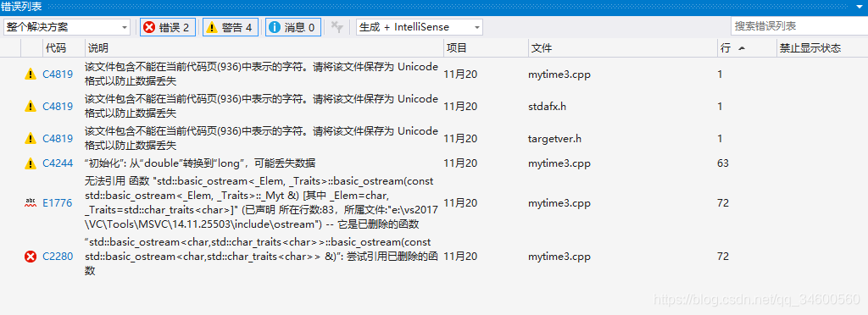
Task: Click the warning icon on the targetver.h row
Action: tap(31, 138)
